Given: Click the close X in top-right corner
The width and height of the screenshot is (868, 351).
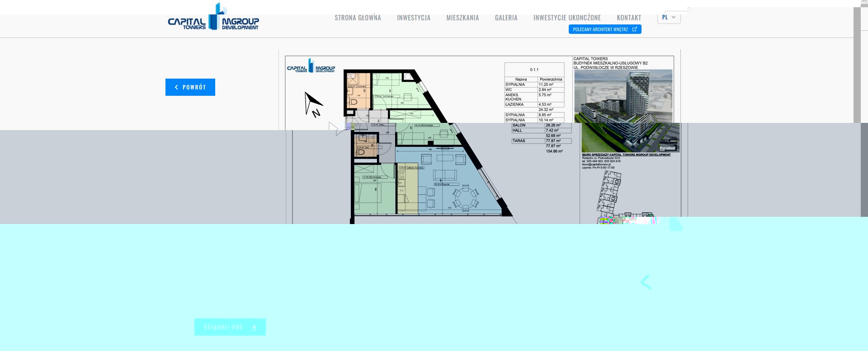Looking at the screenshot, I should [x=864, y=2].
